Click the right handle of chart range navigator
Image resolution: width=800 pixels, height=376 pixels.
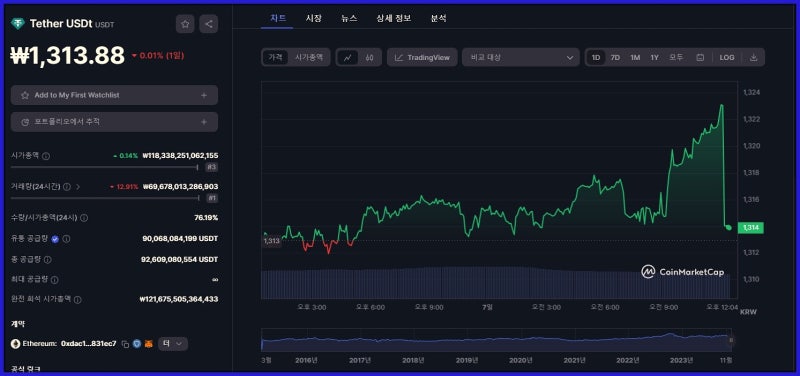coord(732,340)
